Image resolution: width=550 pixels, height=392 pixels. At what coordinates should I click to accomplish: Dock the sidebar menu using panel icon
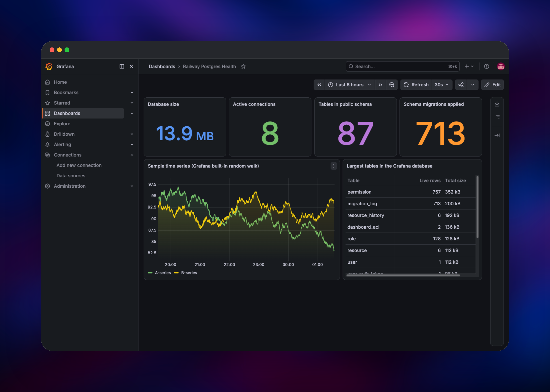pyautogui.click(x=122, y=66)
